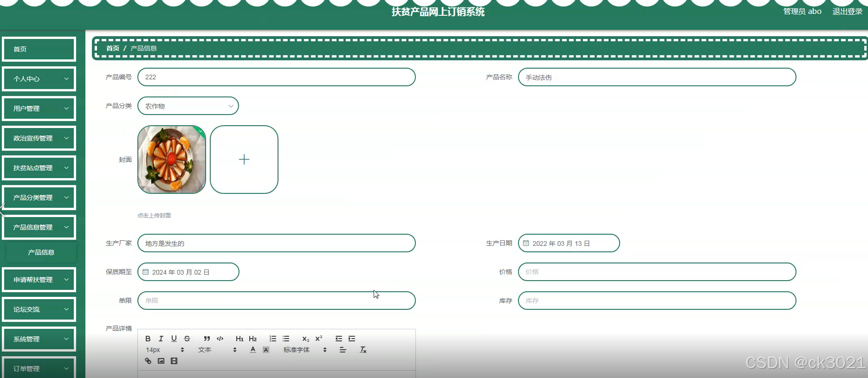This screenshot has width=868, height=378.
Task: Open the 生产日期 calendar picker icon
Action: [526, 243]
